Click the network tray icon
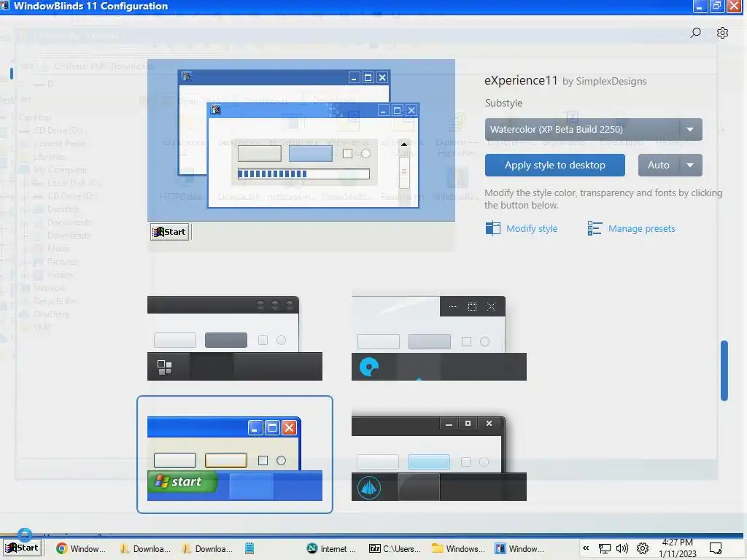 pyautogui.click(x=605, y=549)
